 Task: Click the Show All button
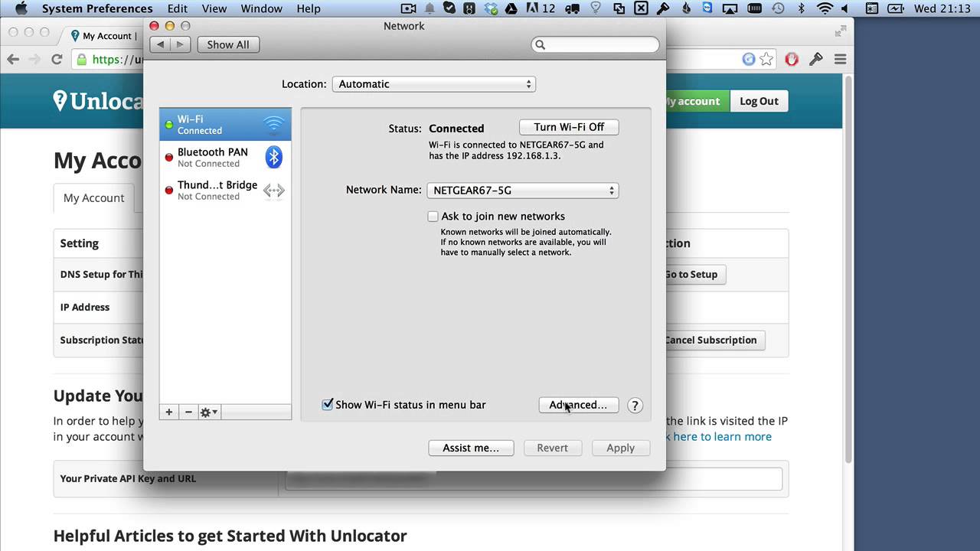pos(228,44)
